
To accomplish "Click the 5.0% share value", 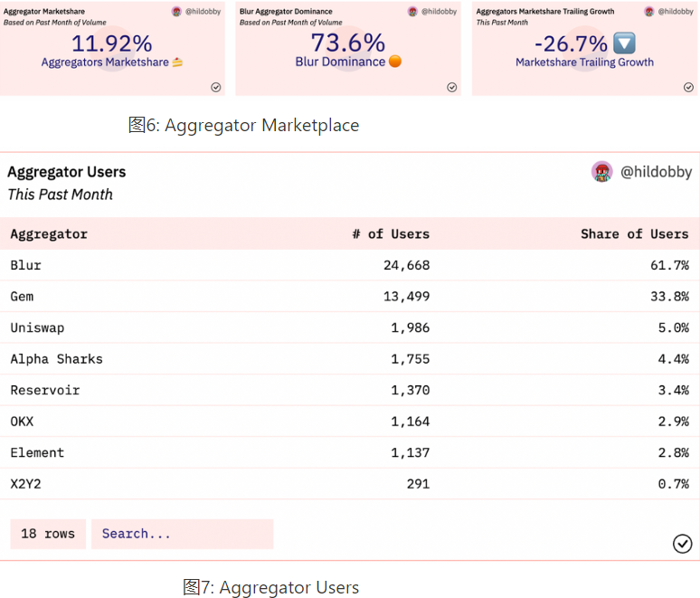I will pos(674,327).
